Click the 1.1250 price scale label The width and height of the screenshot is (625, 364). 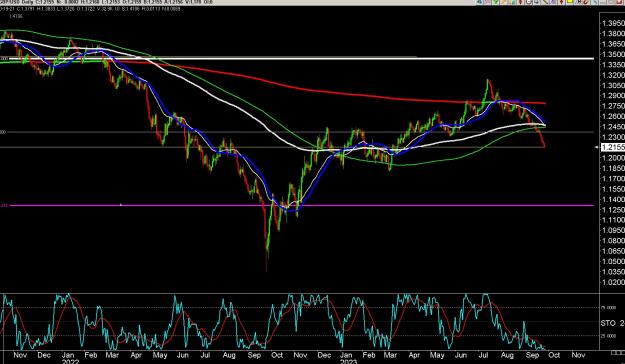pyautogui.click(x=613, y=210)
